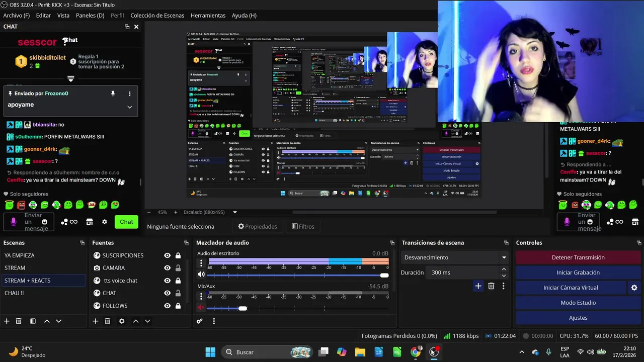Image resolution: width=644 pixels, height=362 pixels.
Task: Lock the CAMARA source
Action: (178, 268)
